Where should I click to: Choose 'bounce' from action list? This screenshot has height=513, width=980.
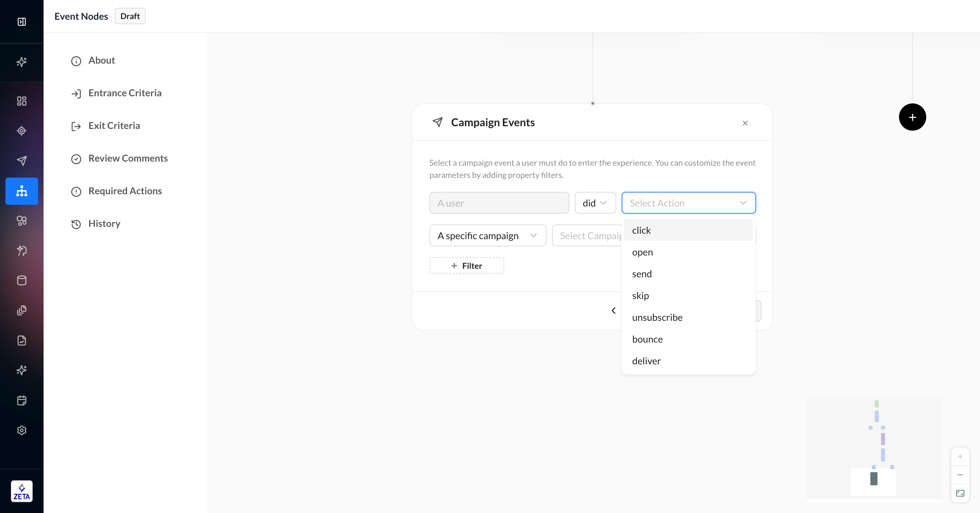pyautogui.click(x=688, y=338)
